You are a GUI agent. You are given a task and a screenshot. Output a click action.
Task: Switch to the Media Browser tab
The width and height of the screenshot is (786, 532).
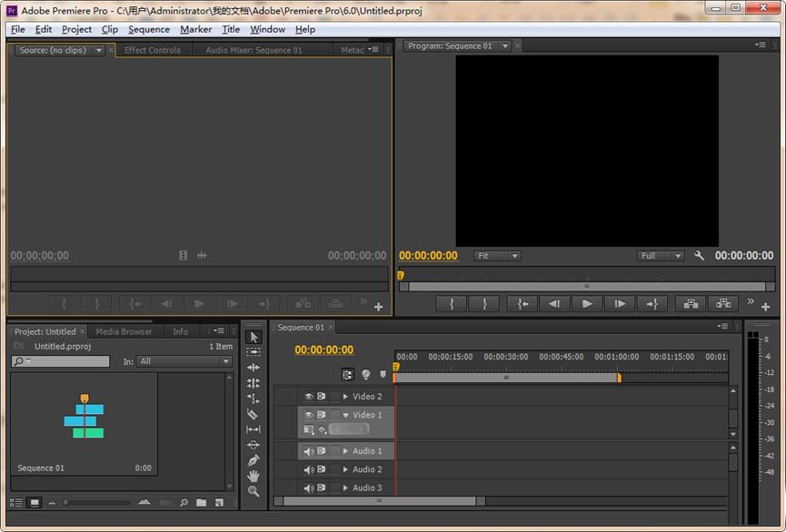coord(124,331)
